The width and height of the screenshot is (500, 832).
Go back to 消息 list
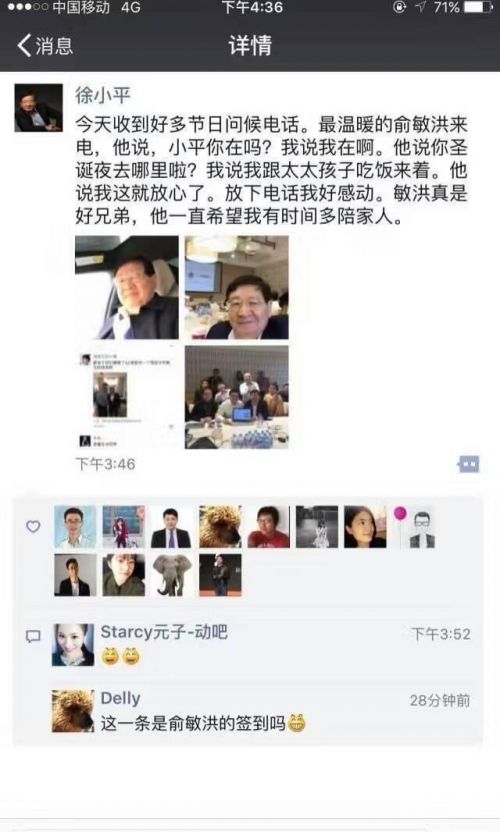[45, 46]
